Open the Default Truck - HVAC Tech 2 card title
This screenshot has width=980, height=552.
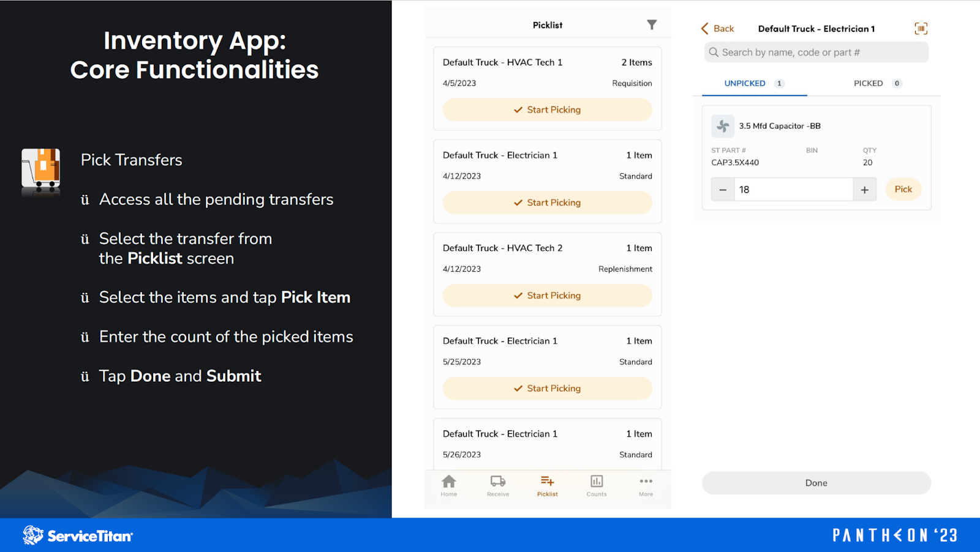tap(503, 248)
